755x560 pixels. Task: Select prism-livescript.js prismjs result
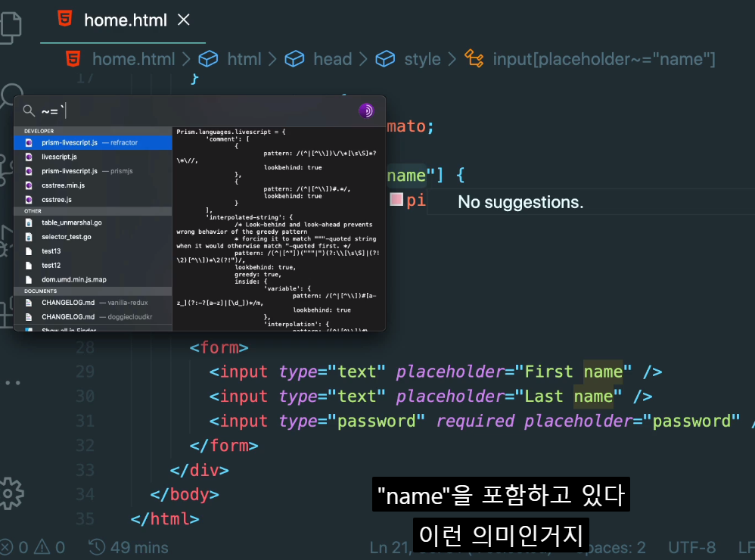[x=92, y=171]
